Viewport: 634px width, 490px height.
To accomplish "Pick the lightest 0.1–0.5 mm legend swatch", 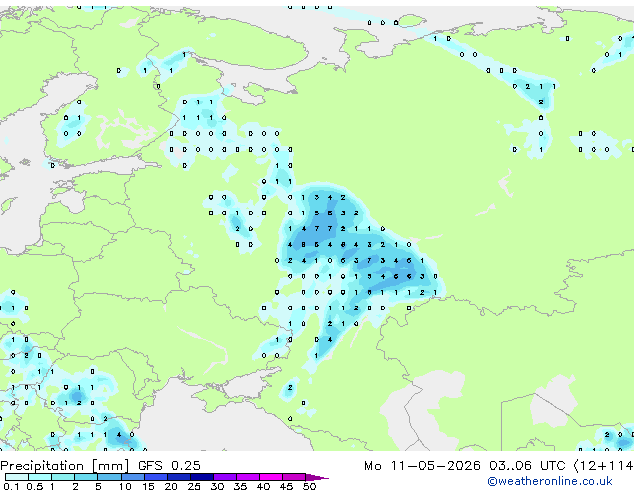I will (x=17, y=477).
